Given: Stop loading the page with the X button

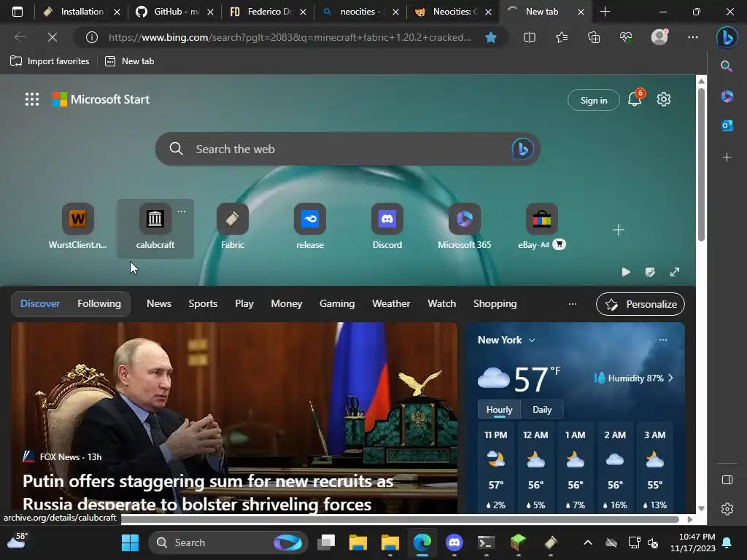Looking at the screenshot, I should pyautogui.click(x=53, y=37).
